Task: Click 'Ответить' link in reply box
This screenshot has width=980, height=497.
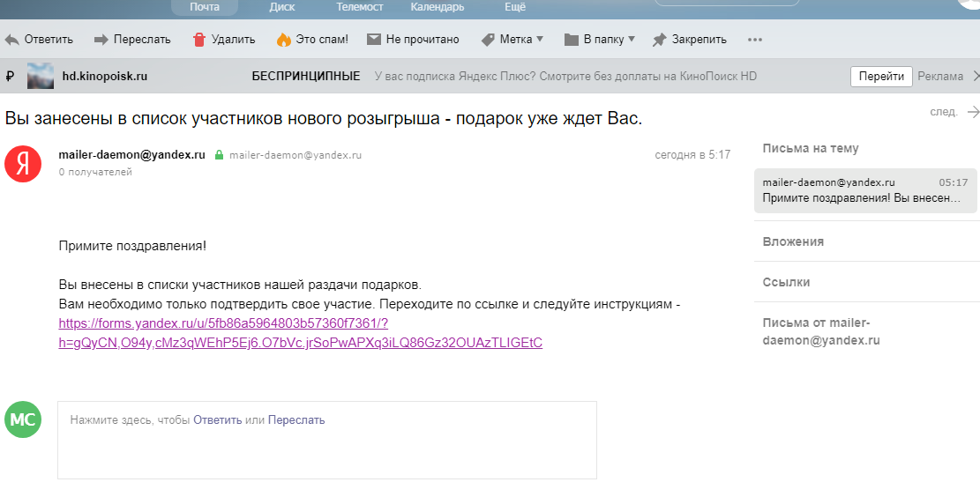Action: tap(217, 420)
